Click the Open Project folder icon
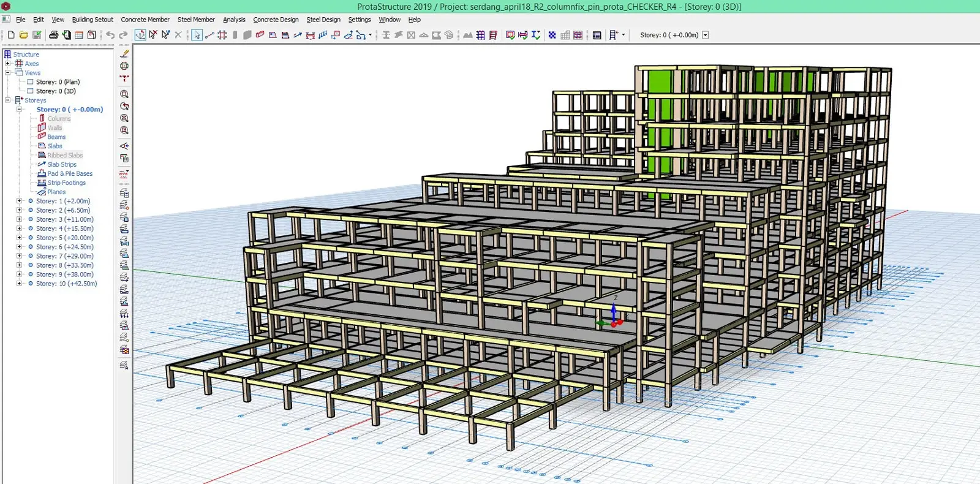 click(24, 35)
